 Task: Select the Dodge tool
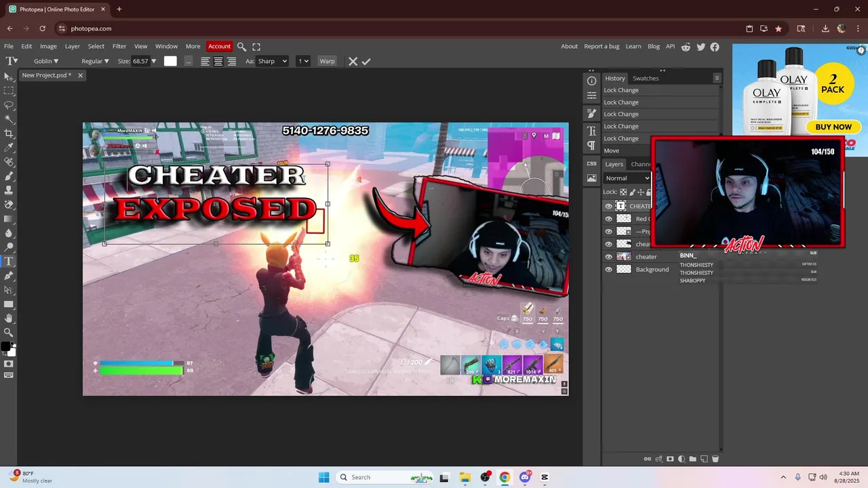[9, 247]
